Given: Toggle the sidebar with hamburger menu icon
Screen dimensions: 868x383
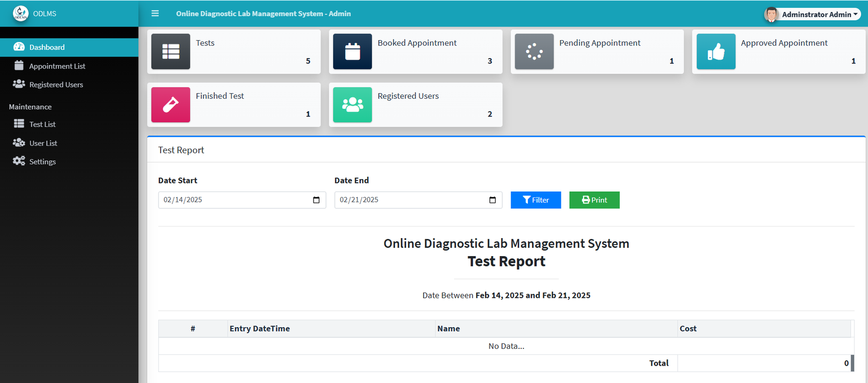Looking at the screenshot, I should [155, 14].
